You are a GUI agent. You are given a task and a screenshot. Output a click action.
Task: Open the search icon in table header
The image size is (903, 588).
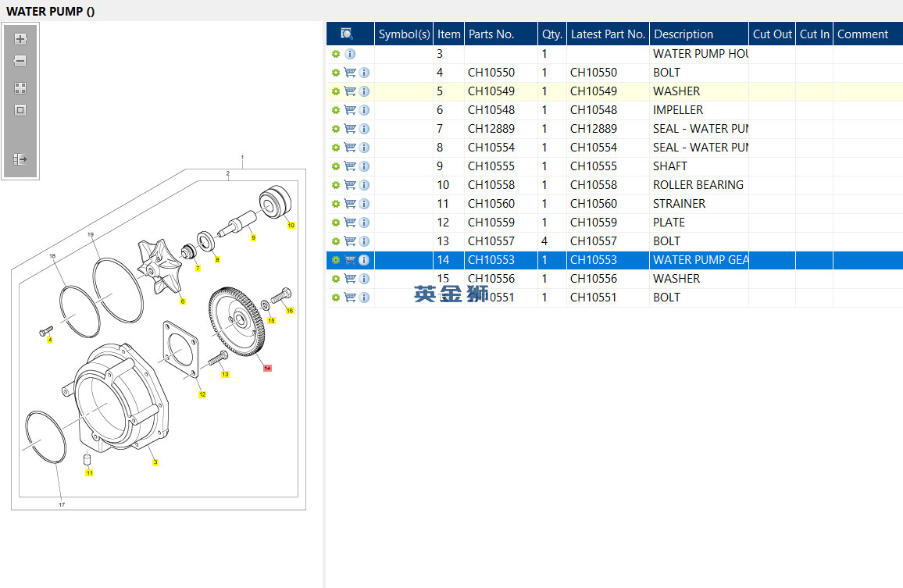(x=347, y=34)
